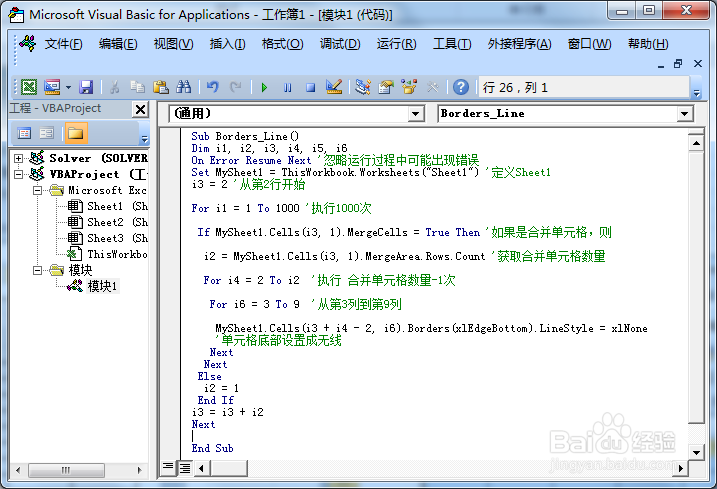Click the project panel horizontal scrollbar thumb

point(66,470)
